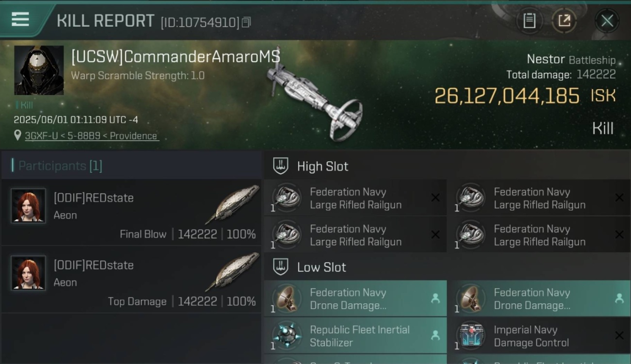Click the Low Slot shield icon
This screenshot has width=631, height=364.
[x=281, y=267]
